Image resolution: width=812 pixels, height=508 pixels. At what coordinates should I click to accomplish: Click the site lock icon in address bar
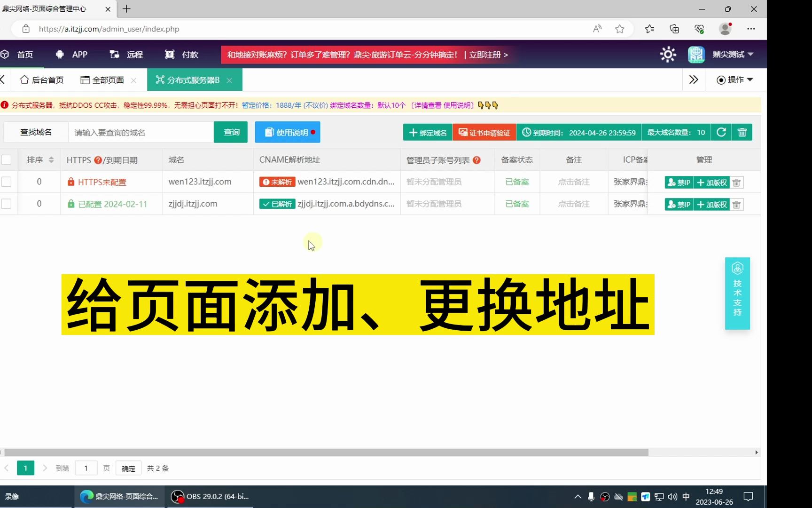tap(26, 29)
